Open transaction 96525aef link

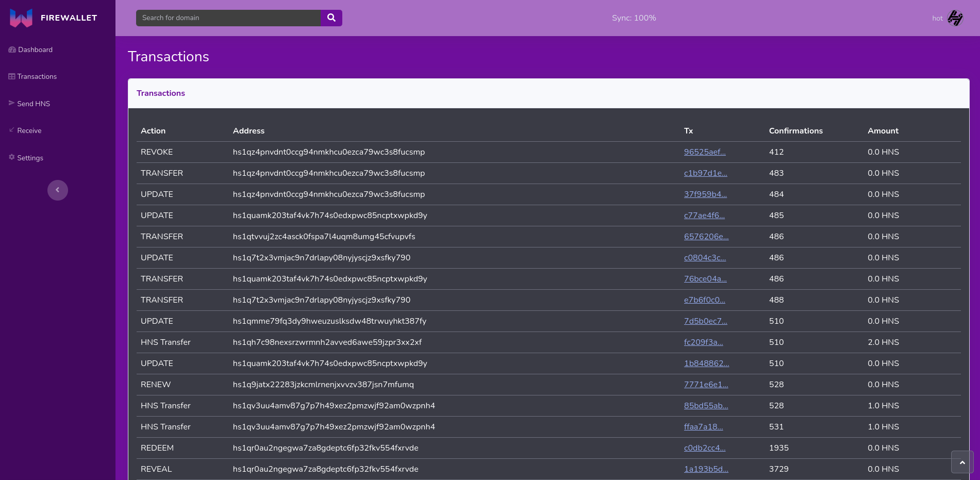point(705,152)
